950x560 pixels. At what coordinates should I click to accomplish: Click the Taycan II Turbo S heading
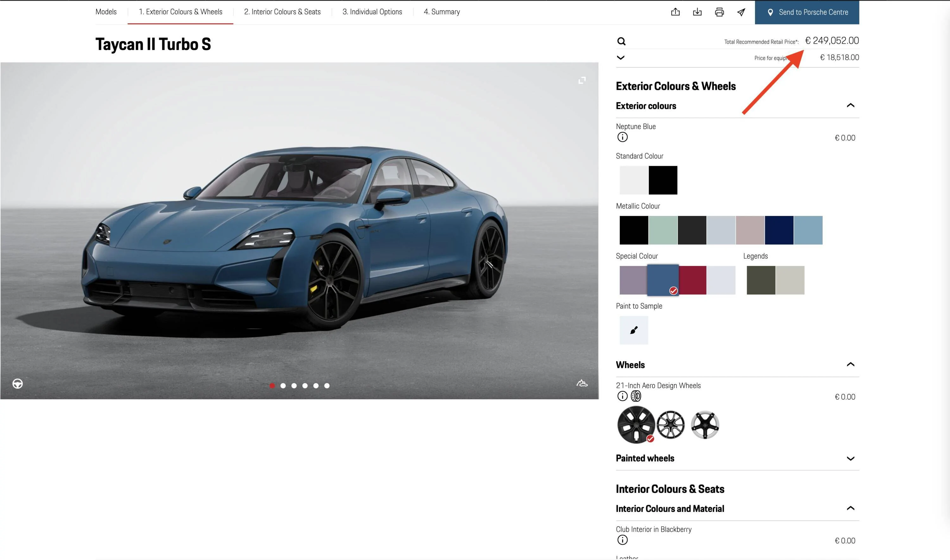(153, 44)
